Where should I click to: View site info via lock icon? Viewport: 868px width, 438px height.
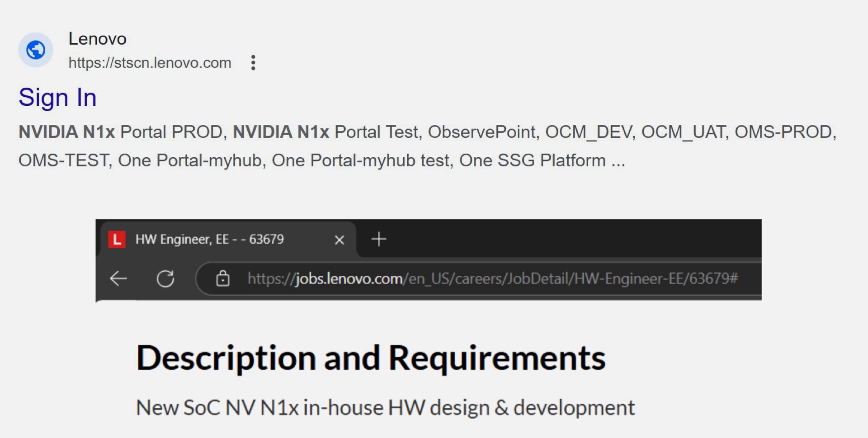click(222, 278)
